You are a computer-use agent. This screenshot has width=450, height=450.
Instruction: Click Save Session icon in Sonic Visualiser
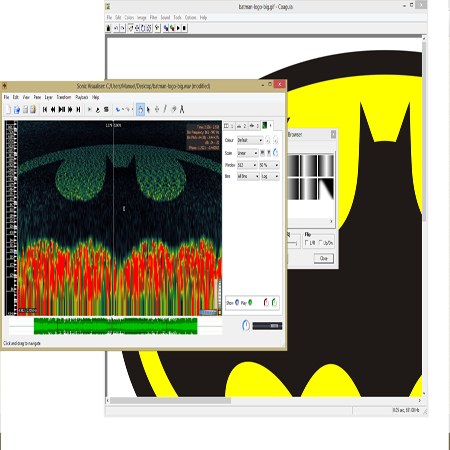click(x=25, y=109)
